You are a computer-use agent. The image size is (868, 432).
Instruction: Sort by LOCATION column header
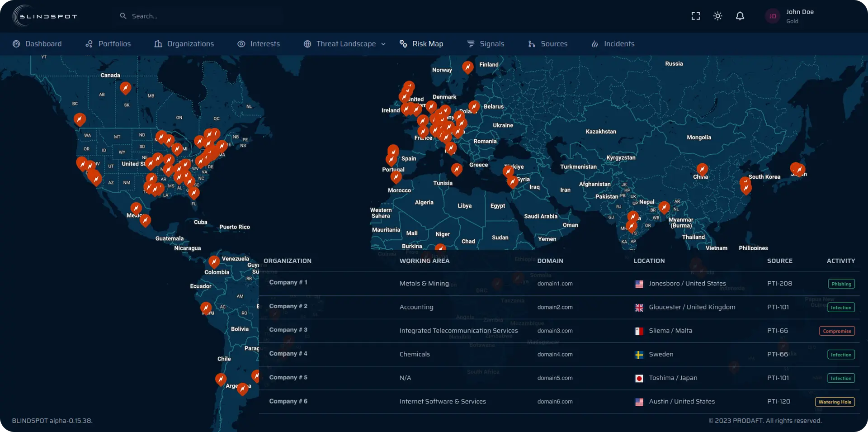[649, 261]
